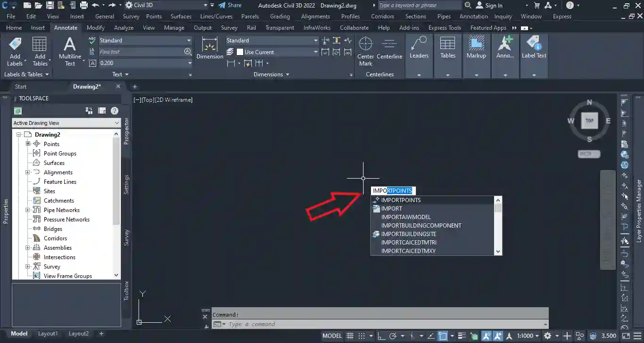The image size is (644, 343).
Task: Select IMPORTBUILDINGSITE from the autocomplete list
Action: (408, 234)
